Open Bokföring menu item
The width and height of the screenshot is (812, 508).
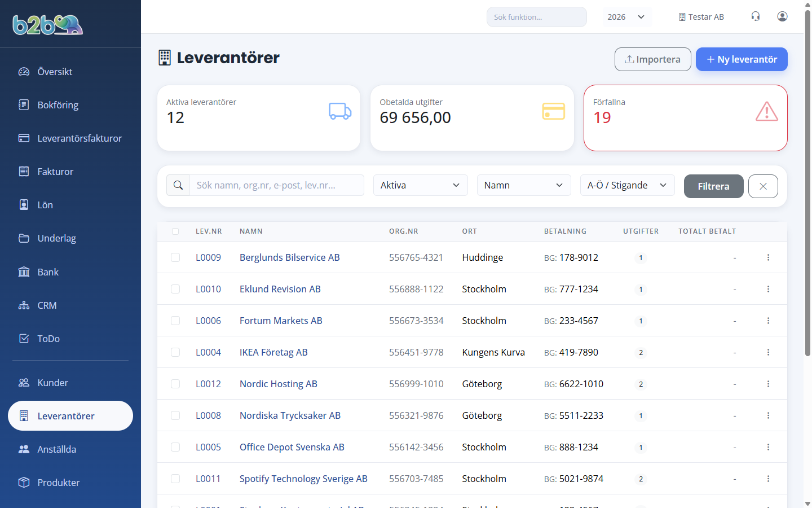click(70, 105)
